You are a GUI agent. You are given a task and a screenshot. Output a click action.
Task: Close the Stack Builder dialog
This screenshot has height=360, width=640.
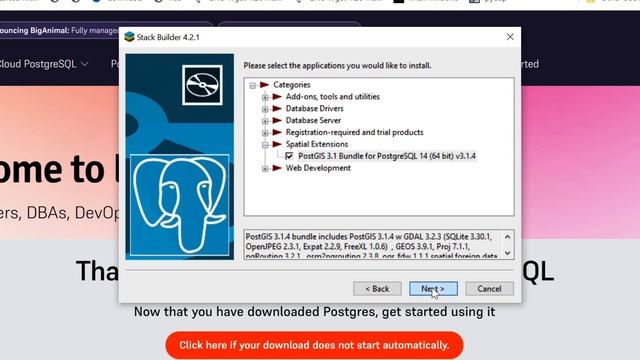point(510,37)
